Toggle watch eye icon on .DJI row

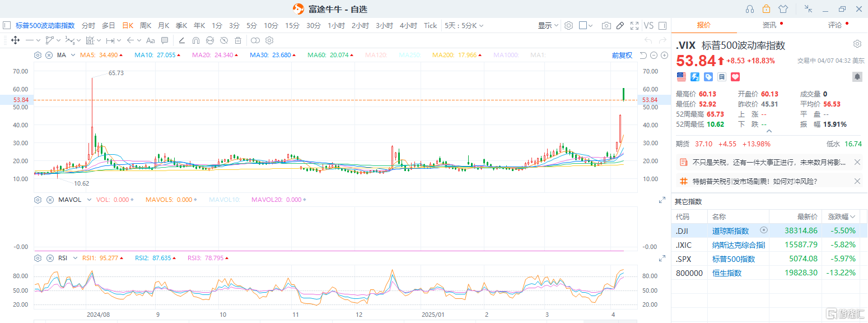(x=764, y=230)
